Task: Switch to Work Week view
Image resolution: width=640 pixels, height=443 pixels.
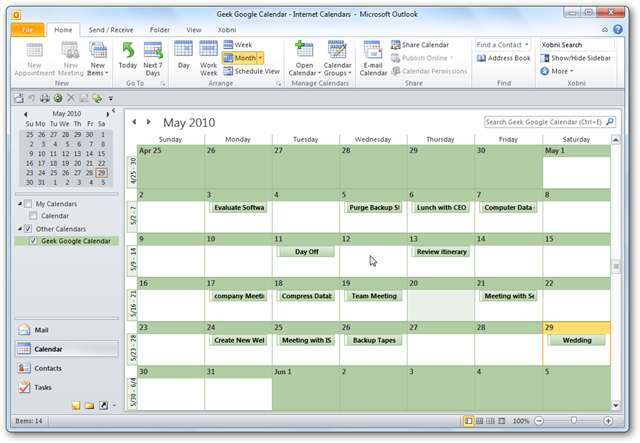Action: [x=209, y=58]
